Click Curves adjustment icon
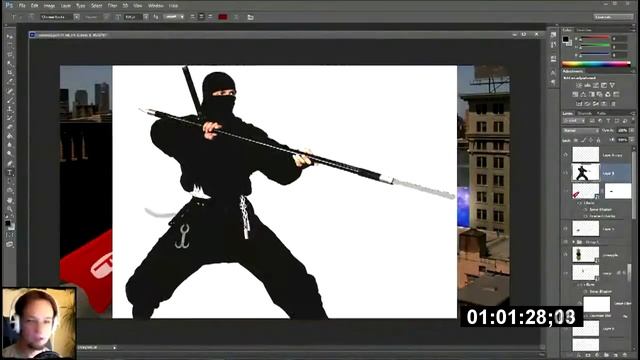Image resolution: width=640 pixels, height=360 pixels. [x=596, y=85]
